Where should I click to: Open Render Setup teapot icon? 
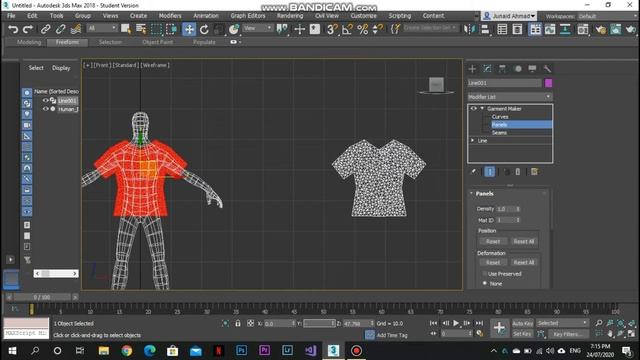600,29
